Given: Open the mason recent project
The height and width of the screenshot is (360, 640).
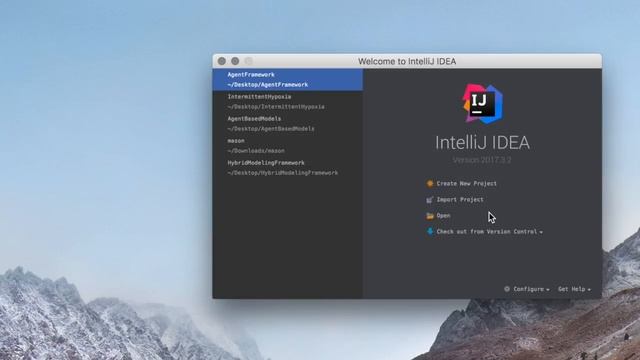Looking at the screenshot, I should coord(287,146).
